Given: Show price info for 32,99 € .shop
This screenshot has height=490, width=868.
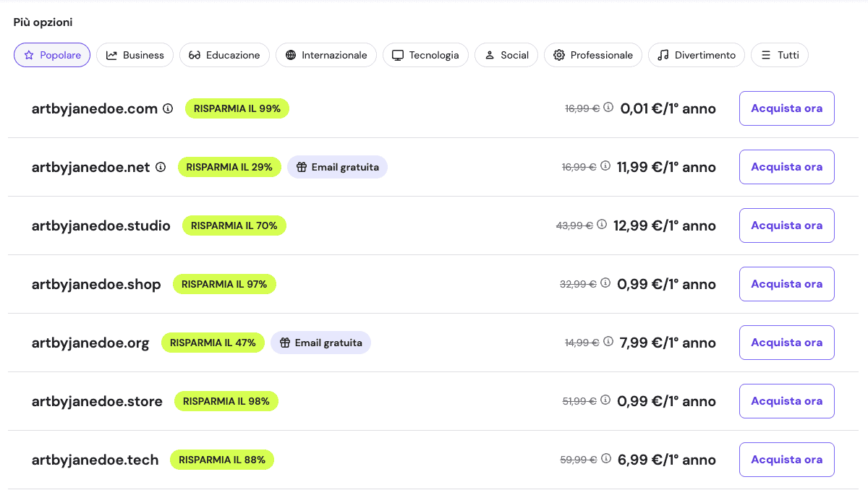Looking at the screenshot, I should 605,283.
